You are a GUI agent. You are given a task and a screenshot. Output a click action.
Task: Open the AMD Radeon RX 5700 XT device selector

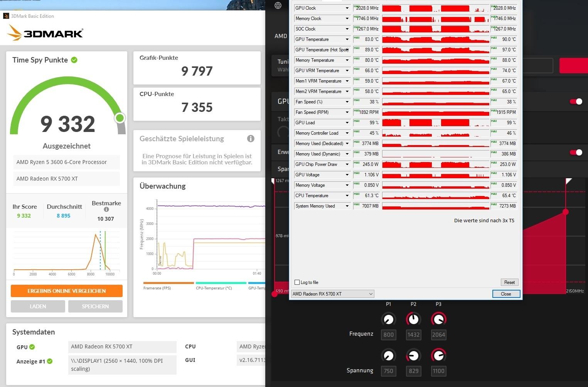click(x=333, y=294)
